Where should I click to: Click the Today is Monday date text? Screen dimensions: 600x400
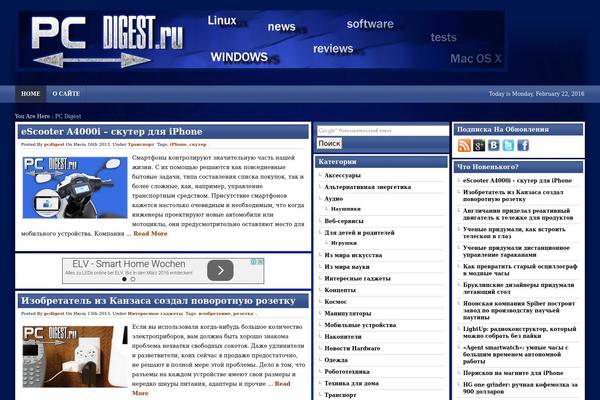(x=536, y=94)
